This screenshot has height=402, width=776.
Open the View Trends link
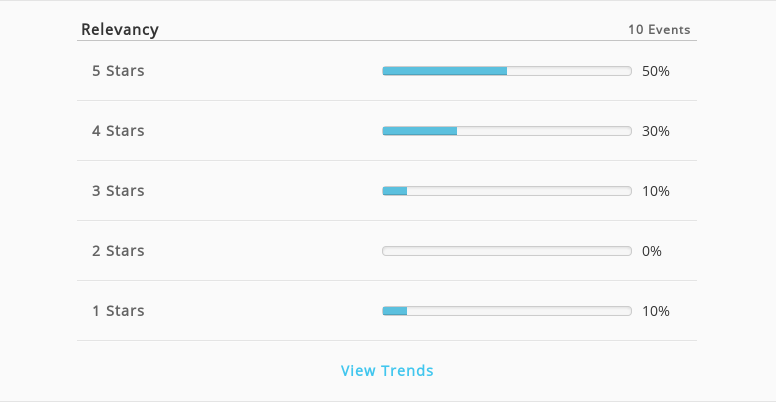pyautogui.click(x=387, y=370)
